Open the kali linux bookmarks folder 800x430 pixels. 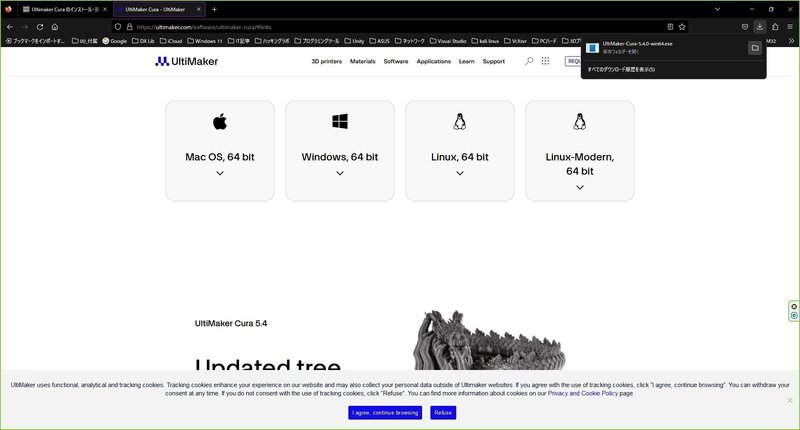pyautogui.click(x=485, y=41)
